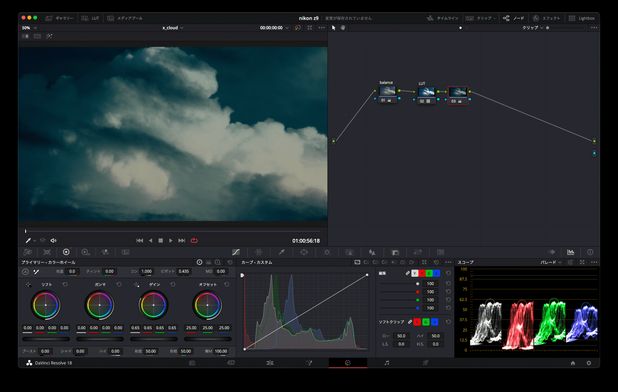Reset the Offset color wheel
The image size is (618, 392).
click(x=227, y=284)
